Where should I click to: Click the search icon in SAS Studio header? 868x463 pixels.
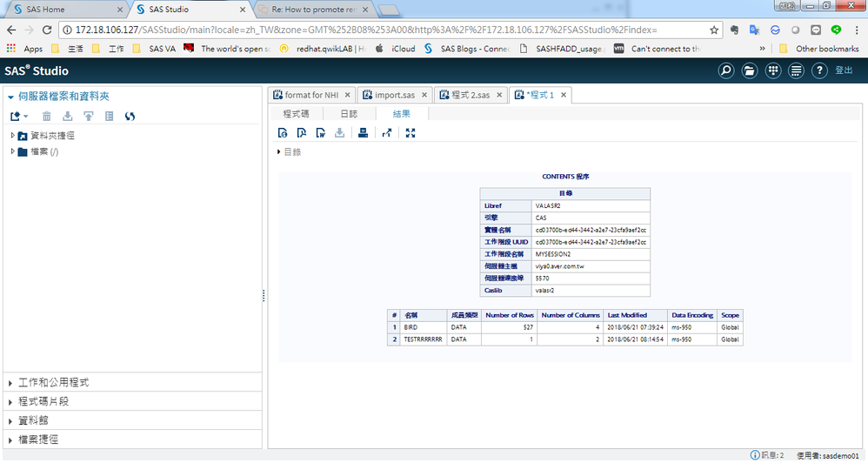tap(726, 70)
